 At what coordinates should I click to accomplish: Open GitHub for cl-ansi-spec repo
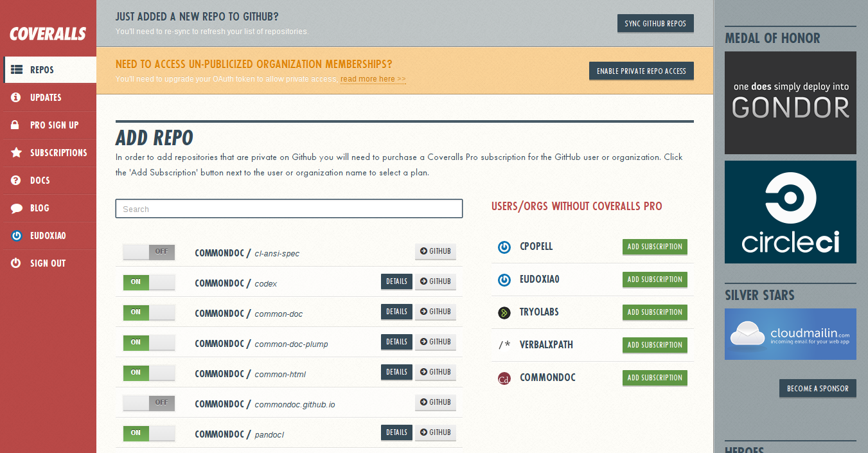pos(436,251)
